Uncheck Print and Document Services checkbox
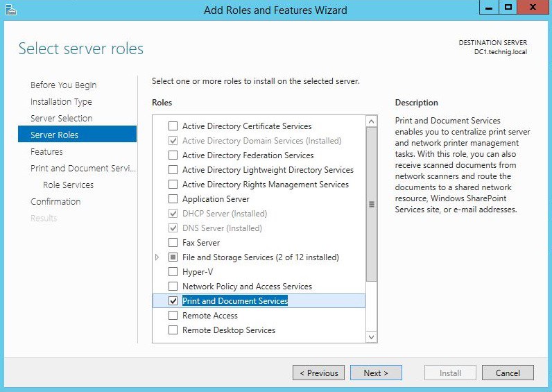This screenshot has width=552, height=392. click(173, 301)
